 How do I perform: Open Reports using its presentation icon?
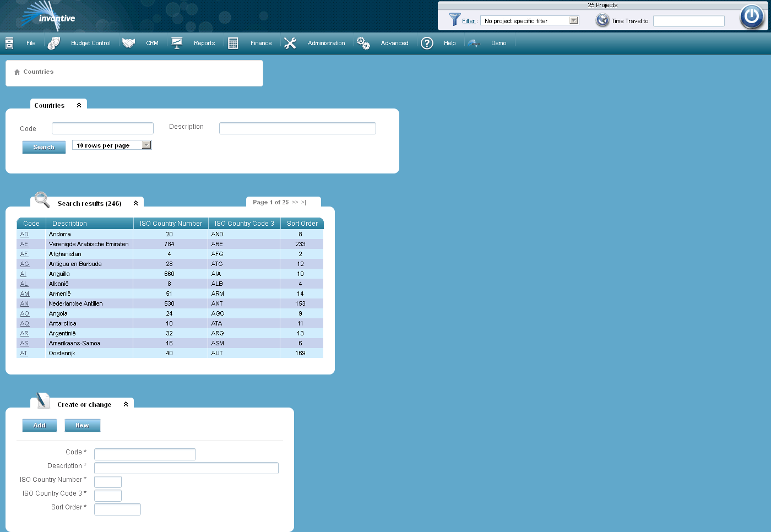[x=177, y=42]
